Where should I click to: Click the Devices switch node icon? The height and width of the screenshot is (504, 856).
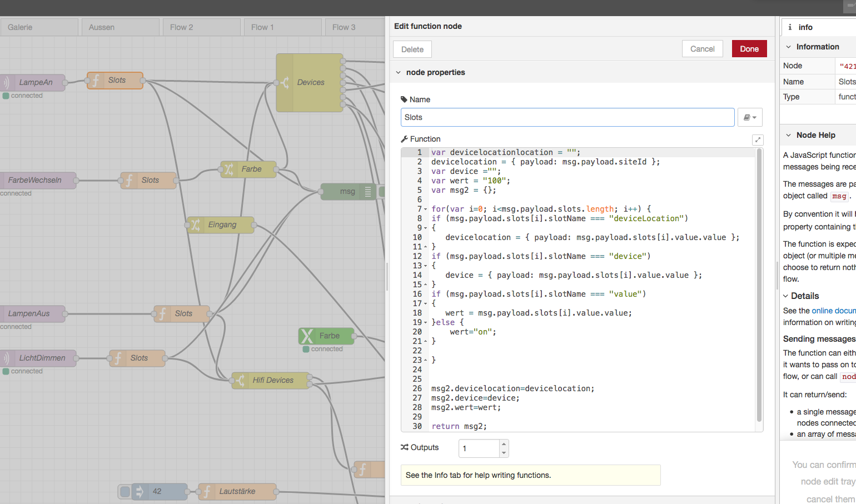[x=285, y=83]
